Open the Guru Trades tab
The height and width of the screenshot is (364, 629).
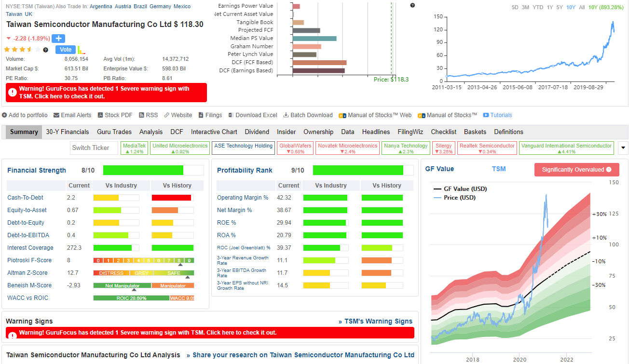[x=114, y=132]
